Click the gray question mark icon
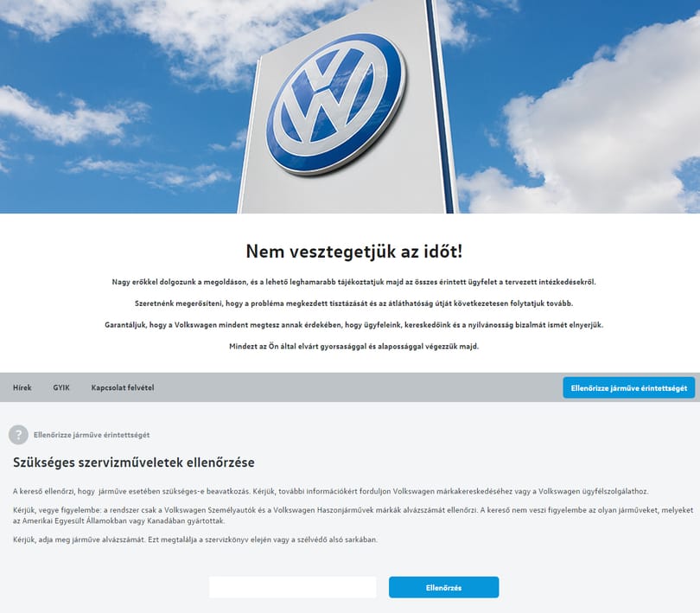Viewport: 700px width, 613px height. [x=18, y=434]
